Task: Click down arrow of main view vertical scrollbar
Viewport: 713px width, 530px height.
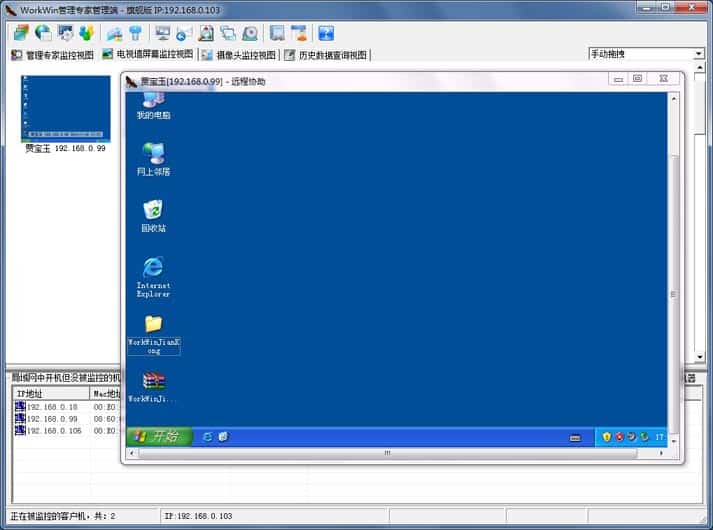Action: (700, 357)
